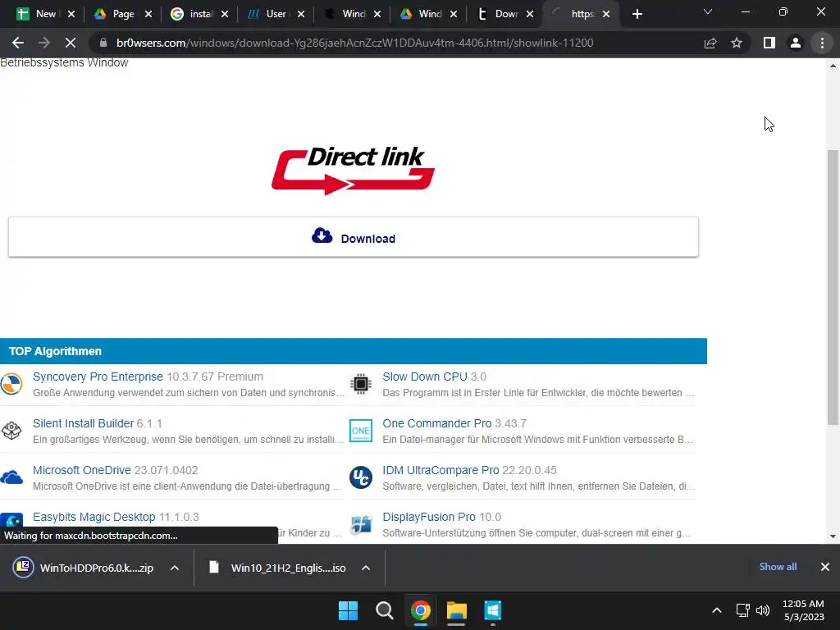Bookmark this page with the star icon
Image resolution: width=840 pixels, height=630 pixels.
[737, 43]
